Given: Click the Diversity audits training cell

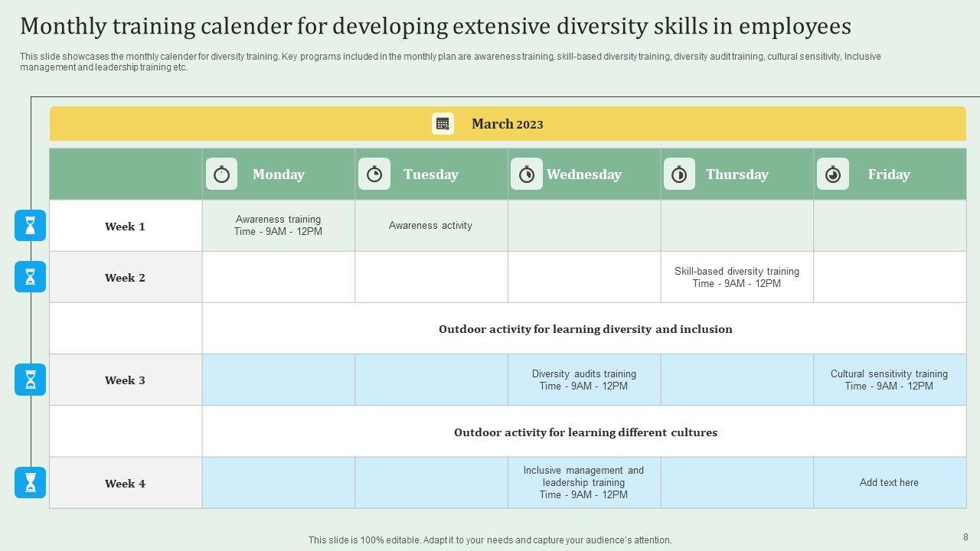Looking at the screenshot, I should click(x=583, y=380).
